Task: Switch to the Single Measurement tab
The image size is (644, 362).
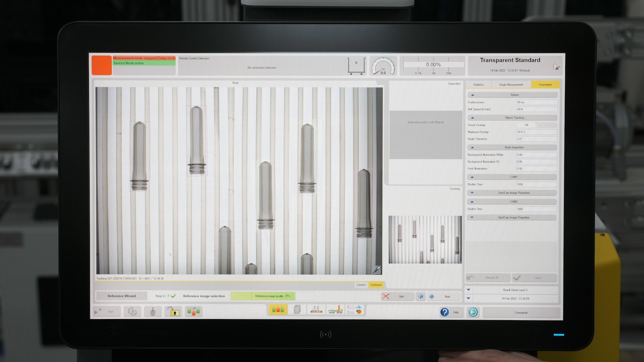Action: click(511, 84)
